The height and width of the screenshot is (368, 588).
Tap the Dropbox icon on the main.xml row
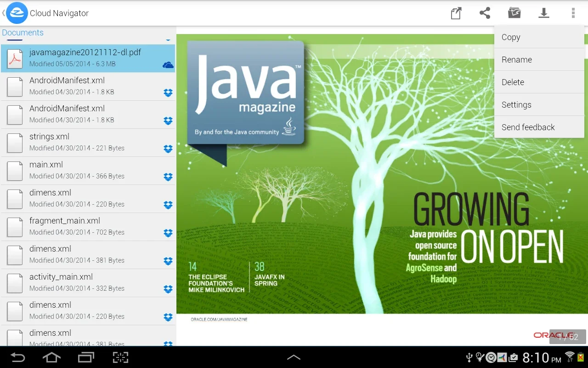click(x=168, y=177)
